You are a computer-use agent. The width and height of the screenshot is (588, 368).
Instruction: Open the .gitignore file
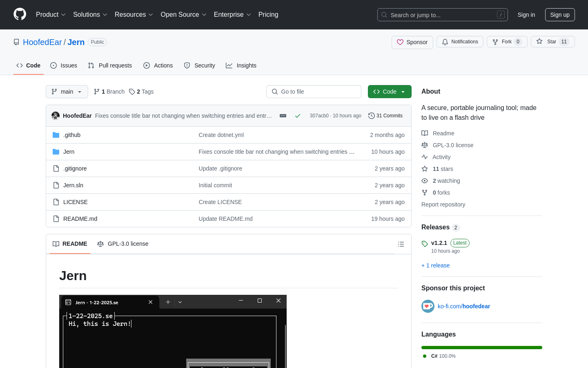pyautogui.click(x=75, y=168)
